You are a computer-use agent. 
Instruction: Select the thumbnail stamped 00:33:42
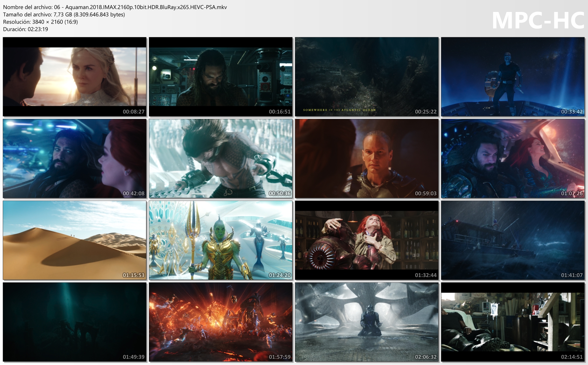pyautogui.click(x=513, y=77)
